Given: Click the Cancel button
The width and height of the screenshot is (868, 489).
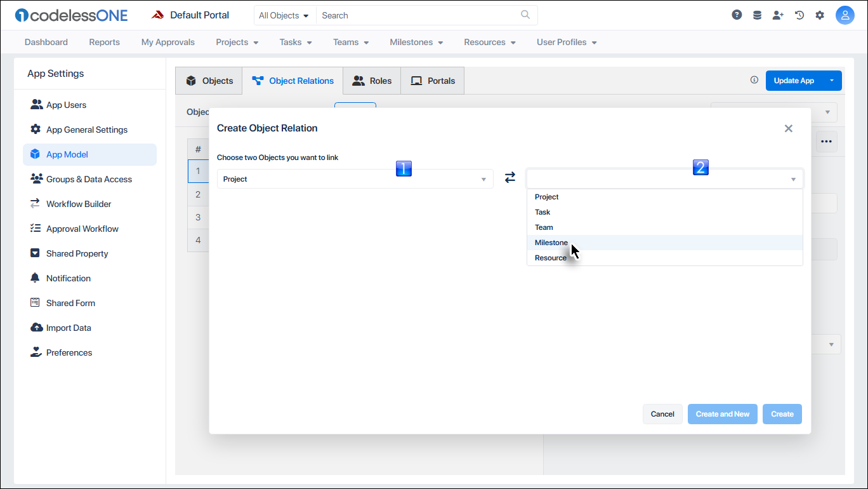Looking at the screenshot, I should [662, 414].
